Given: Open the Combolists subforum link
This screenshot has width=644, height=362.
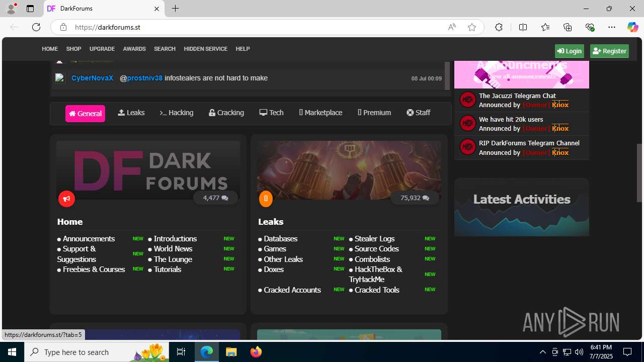Looking at the screenshot, I should point(372,259).
